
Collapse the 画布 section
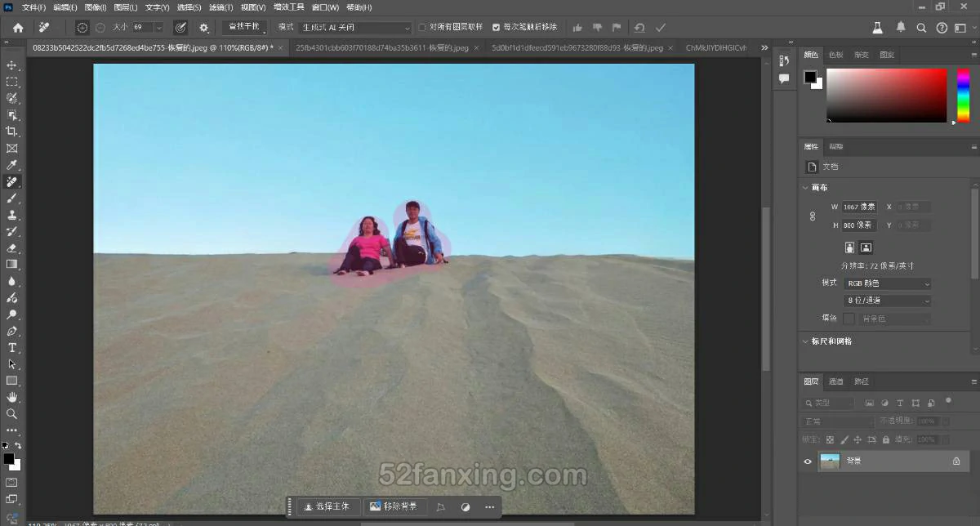pyautogui.click(x=805, y=188)
